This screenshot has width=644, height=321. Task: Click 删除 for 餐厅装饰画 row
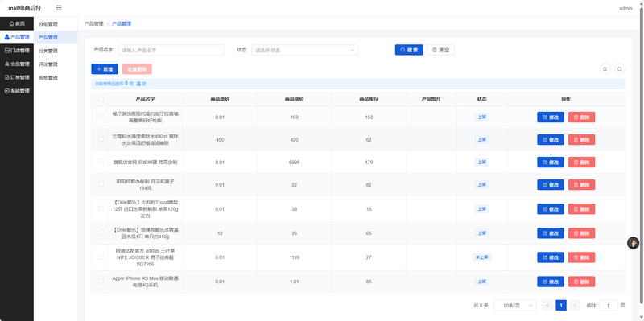(x=581, y=117)
